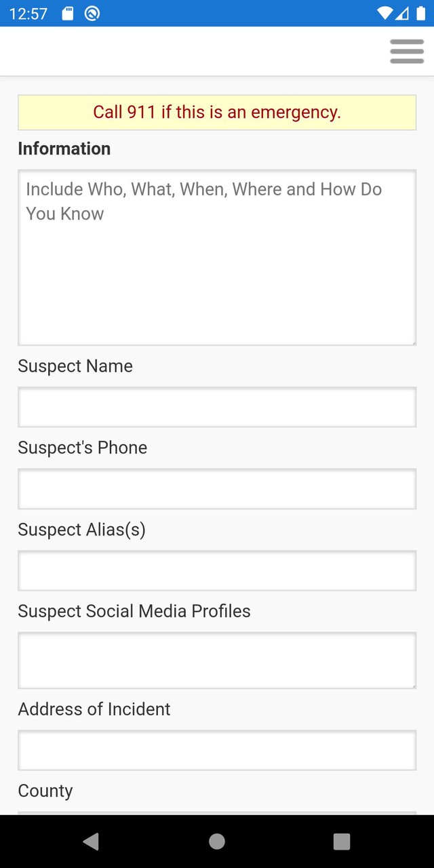Tap the clock in the status bar
This screenshot has height=868, width=434.
click(x=28, y=12)
